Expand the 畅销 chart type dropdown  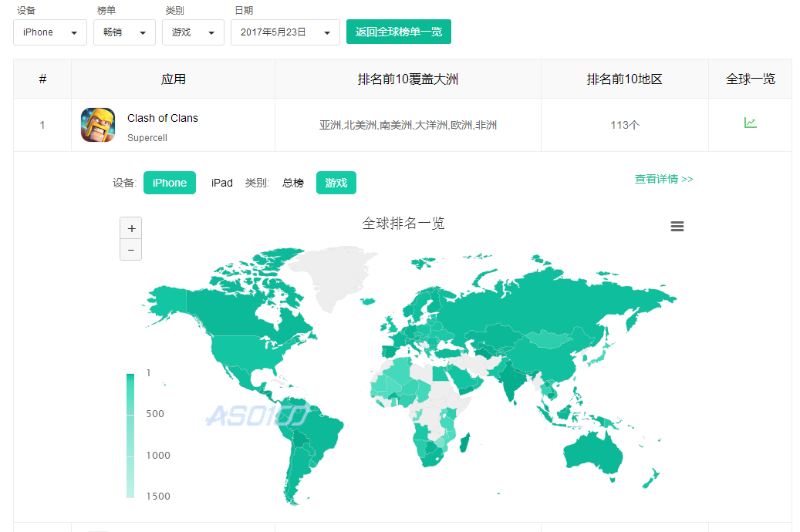(x=124, y=32)
